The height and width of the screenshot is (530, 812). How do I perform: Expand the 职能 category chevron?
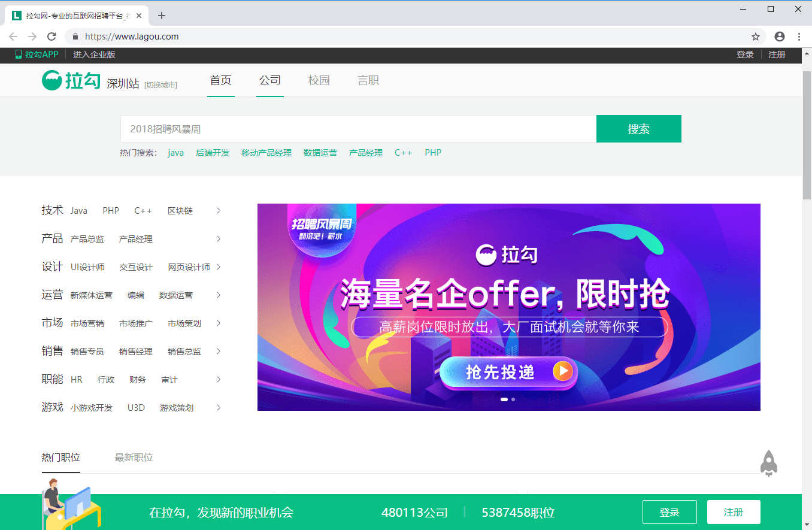click(x=219, y=380)
